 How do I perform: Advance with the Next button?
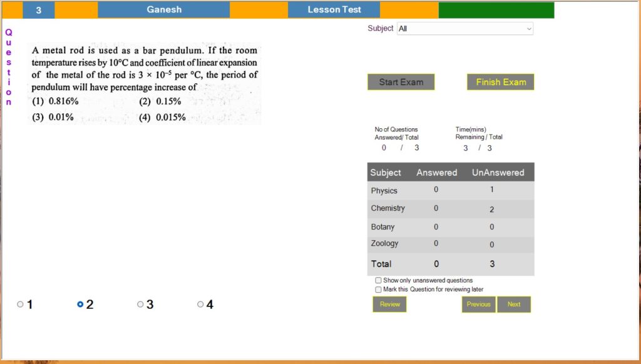pyautogui.click(x=514, y=305)
